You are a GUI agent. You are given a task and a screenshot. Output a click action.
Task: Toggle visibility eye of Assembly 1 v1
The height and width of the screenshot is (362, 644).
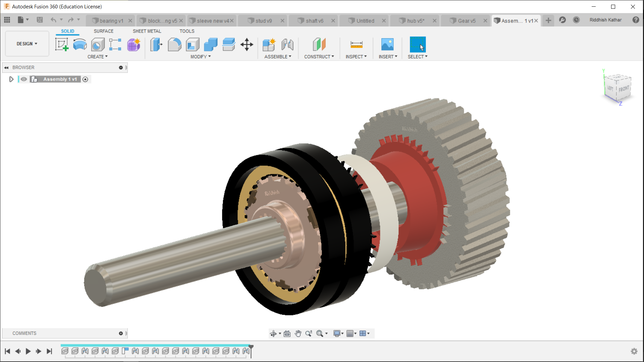pos(24,79)
